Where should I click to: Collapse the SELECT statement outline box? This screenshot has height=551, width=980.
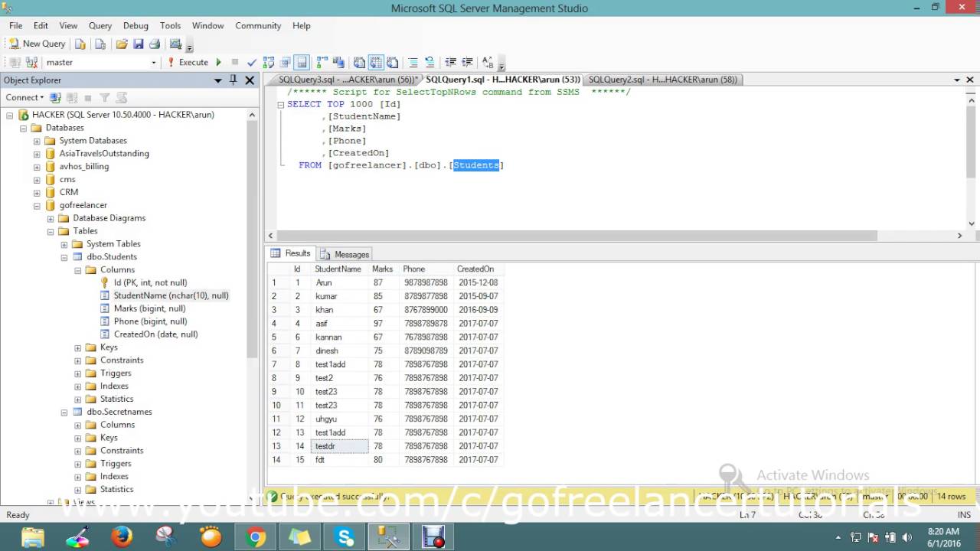coord(280,104)
